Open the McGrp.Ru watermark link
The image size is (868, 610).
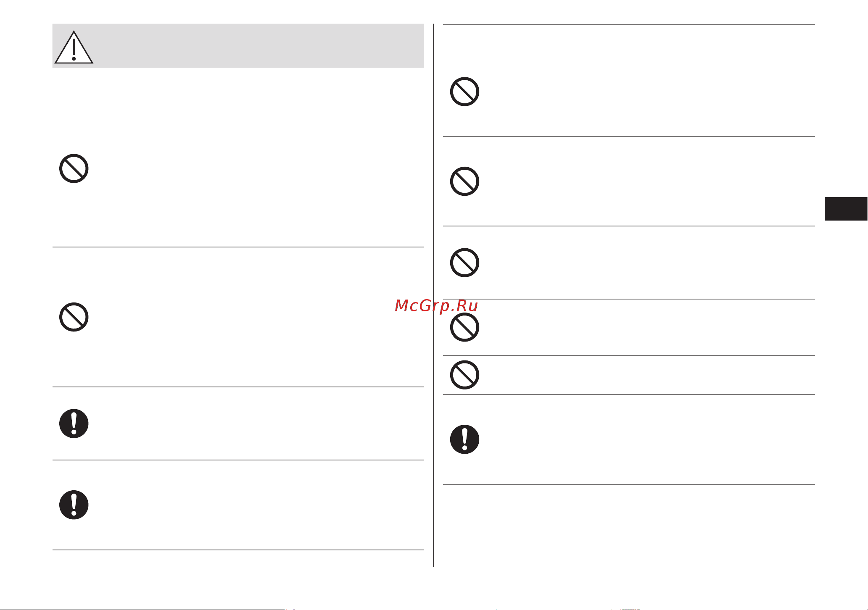pyautogui.click(x=436, y=306)
